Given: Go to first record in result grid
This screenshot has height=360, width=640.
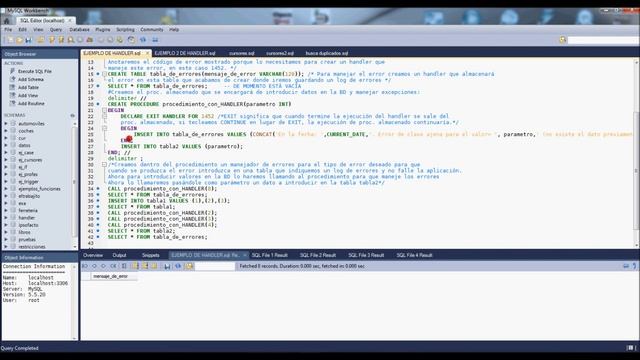Looking at the screenshot, I should [x=85, y=266].
